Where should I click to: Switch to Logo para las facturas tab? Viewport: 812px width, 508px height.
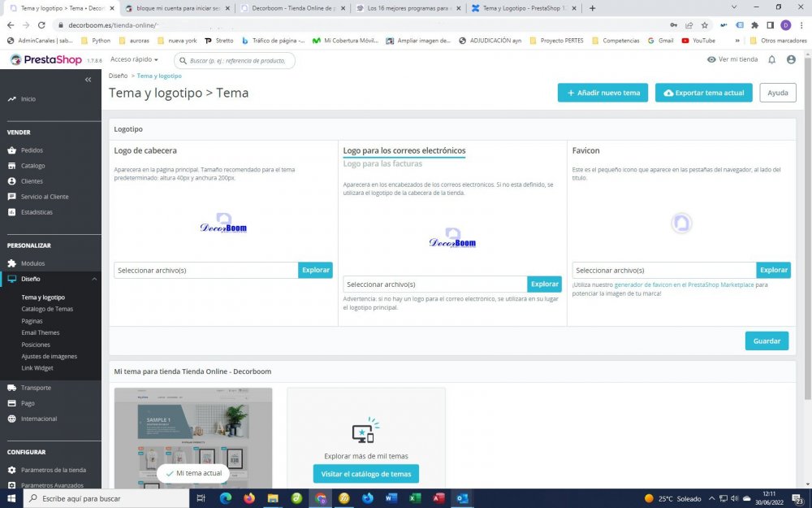pyautogui.click(x=382, y=164)
